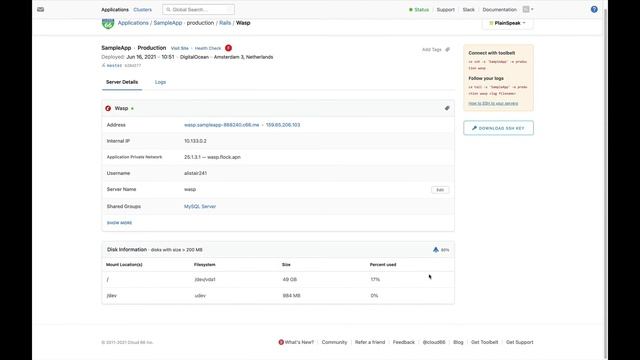Click Add Tags link

coord(431,49)
